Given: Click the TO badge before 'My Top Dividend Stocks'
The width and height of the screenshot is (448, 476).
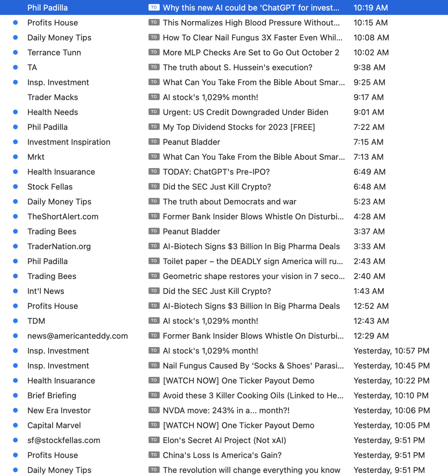Looking at the screenshot, I should [x=154, y=127].
